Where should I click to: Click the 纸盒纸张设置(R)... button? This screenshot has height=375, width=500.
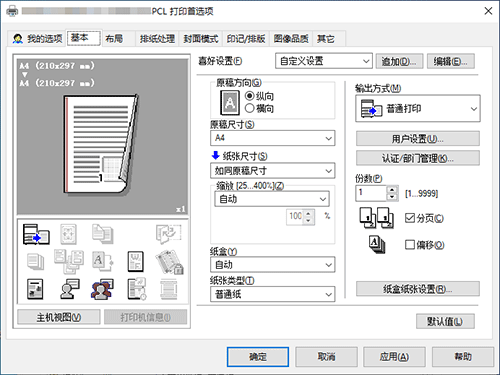418,289
